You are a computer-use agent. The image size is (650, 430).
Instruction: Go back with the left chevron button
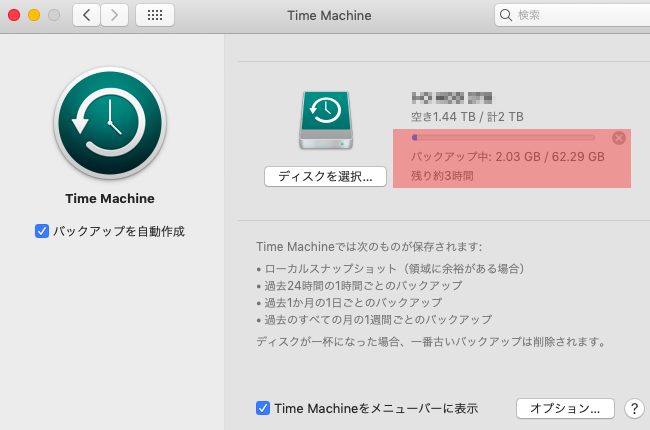[86, 15]
